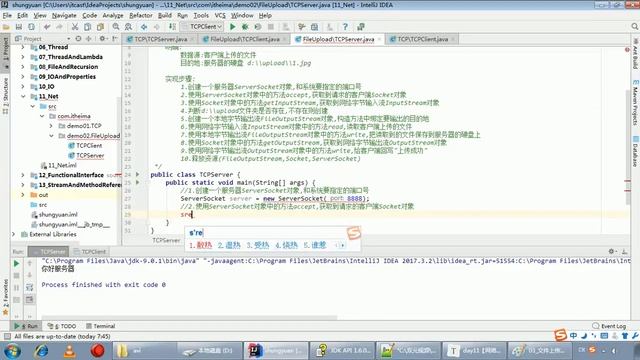The image size is (640, 360).
Task: Open the Event Log button
Action: pos(609,326)
